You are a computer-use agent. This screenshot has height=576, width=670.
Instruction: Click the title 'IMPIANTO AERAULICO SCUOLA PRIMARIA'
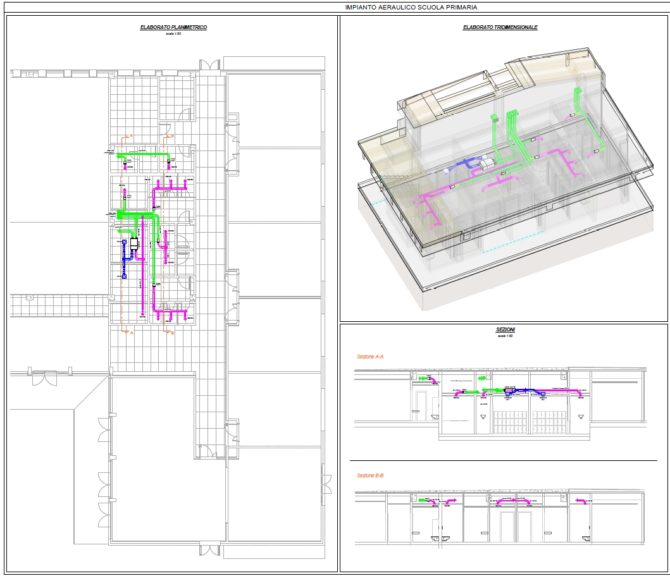pyautogui.click(x=411, y=7)
